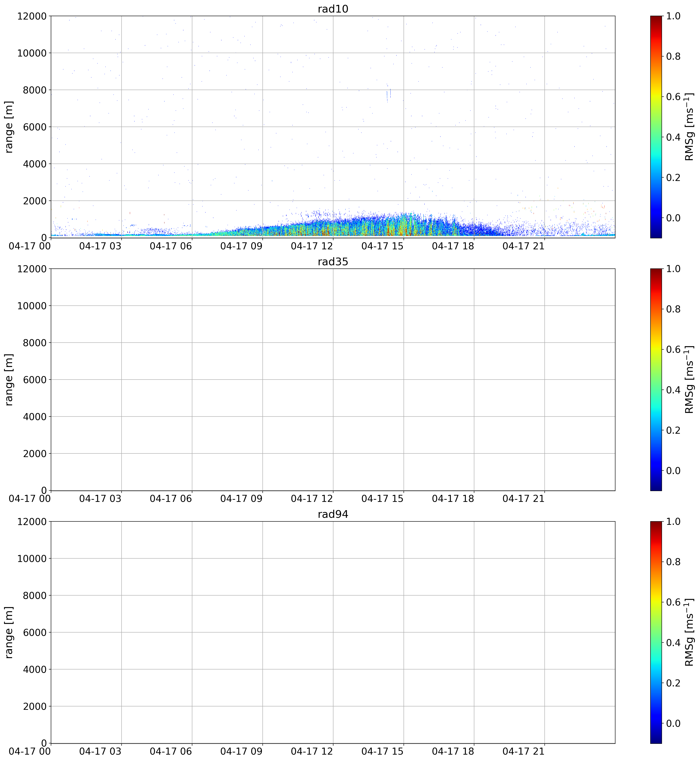The width and height of the screenshot is (700, 761).
Task: Click the 04-17 03 tick under rad10 plot
Action: coord(100,246)
